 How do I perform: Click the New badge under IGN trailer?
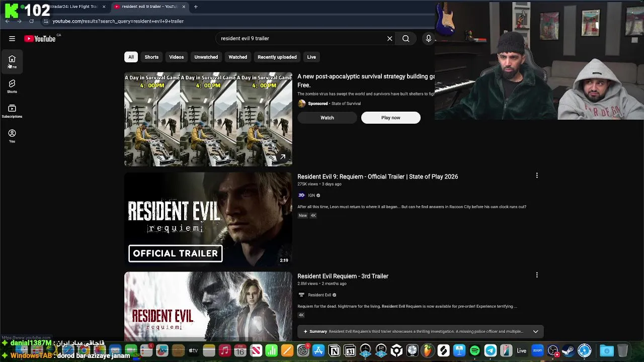pyautogui.click(x=302, y=215)
